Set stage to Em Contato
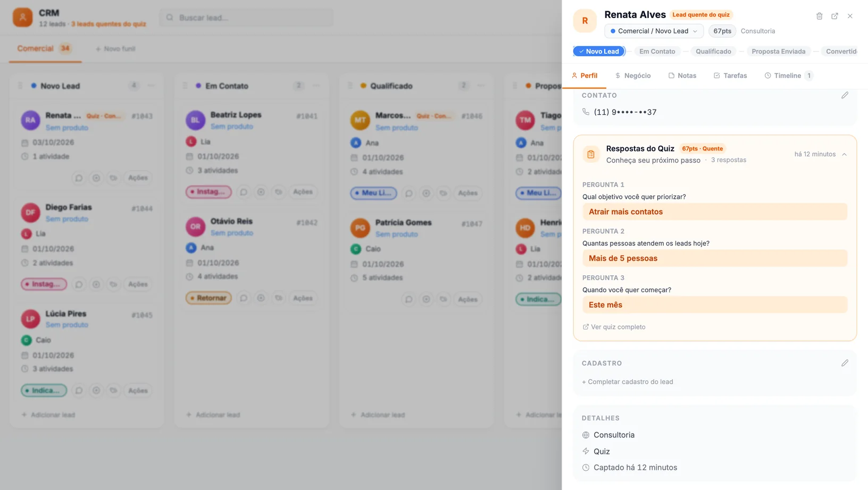This screenshot has width=868, height=490. tap(657, 52)
